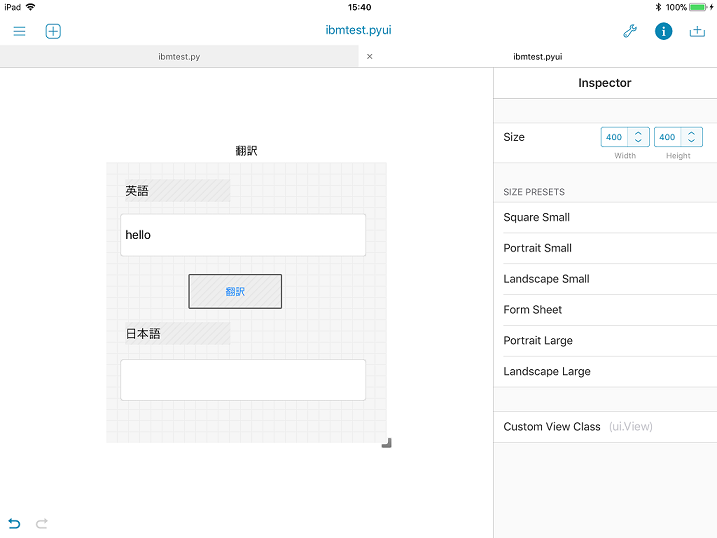Image resolution: width=717 pixels, height=538 pixels.
Task: Choose the Portrait Small preset
Action: (x=538, y=248)
